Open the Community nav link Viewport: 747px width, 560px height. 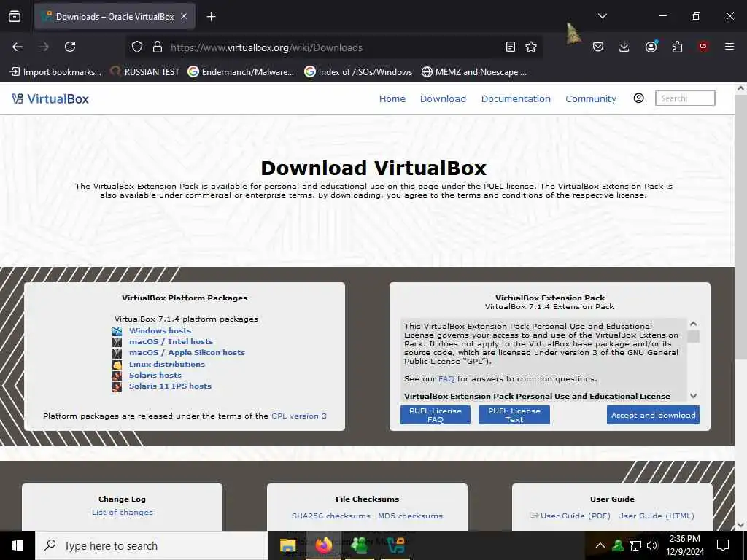(591, 98)
